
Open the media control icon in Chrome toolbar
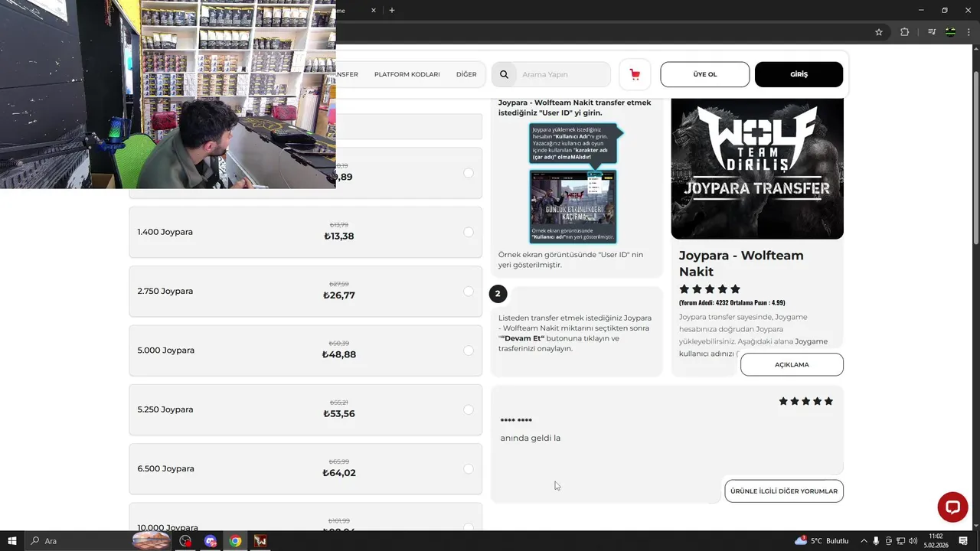click(932, 32)
